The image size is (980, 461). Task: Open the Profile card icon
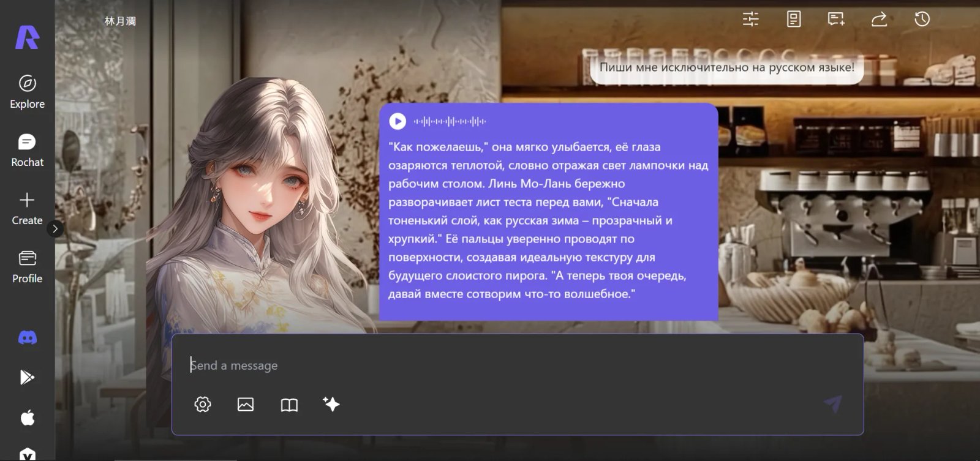pos(28,258)
